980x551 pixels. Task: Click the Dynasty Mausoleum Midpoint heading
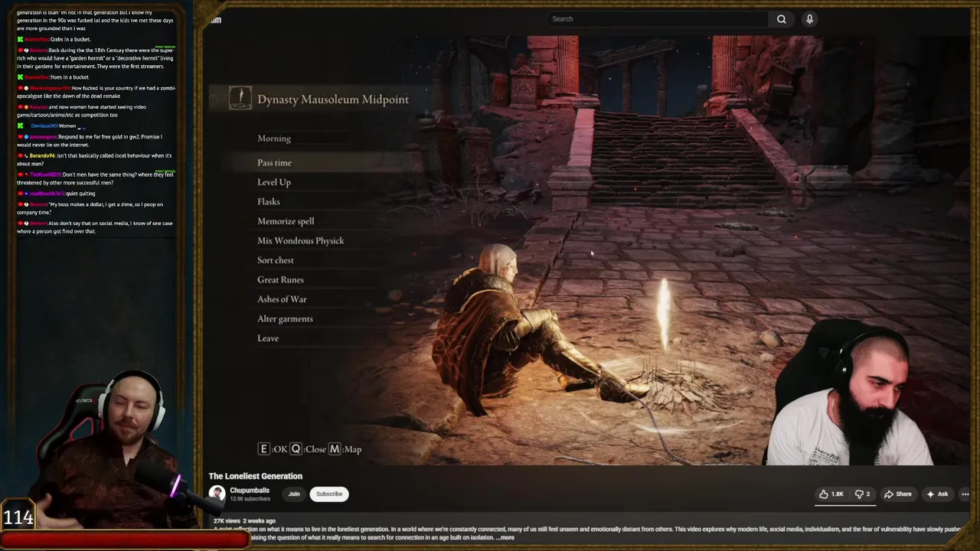tap(333, 99)
